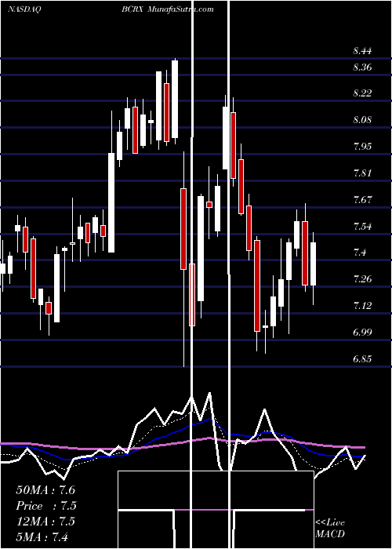This screenshot has height=549, width=392.
Task: Click the <<Live MACD label
Action: click(330, 528)
